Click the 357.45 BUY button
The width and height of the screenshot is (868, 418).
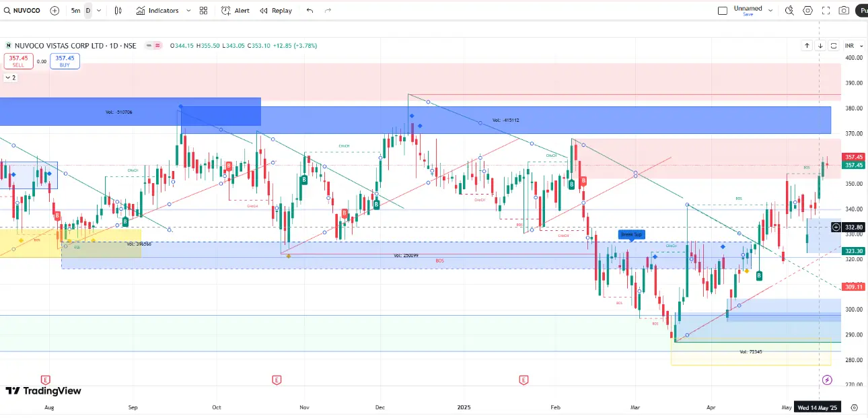pyautogui.click(x=65, y=61)
